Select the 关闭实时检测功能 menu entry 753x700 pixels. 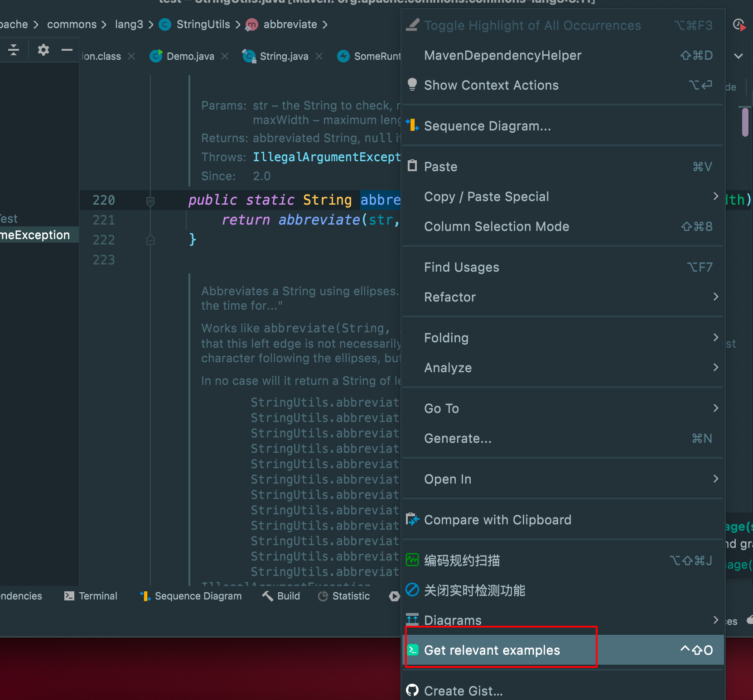(563, 590)
